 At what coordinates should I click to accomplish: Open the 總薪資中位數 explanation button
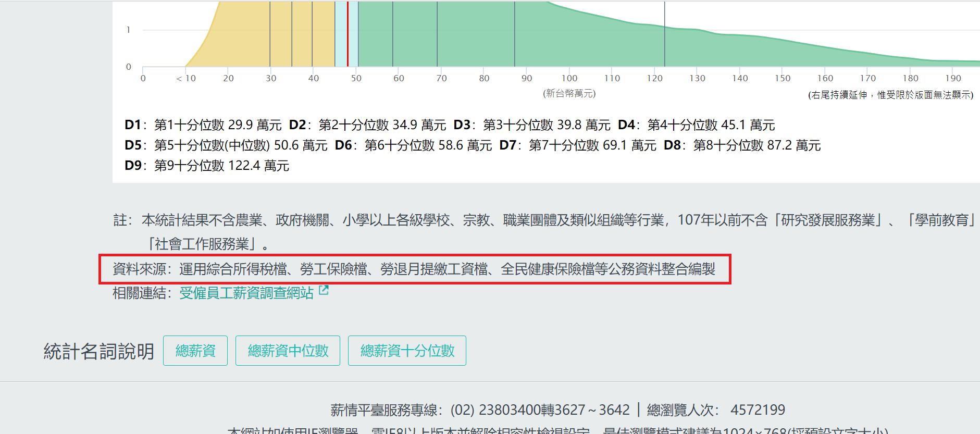288,351
